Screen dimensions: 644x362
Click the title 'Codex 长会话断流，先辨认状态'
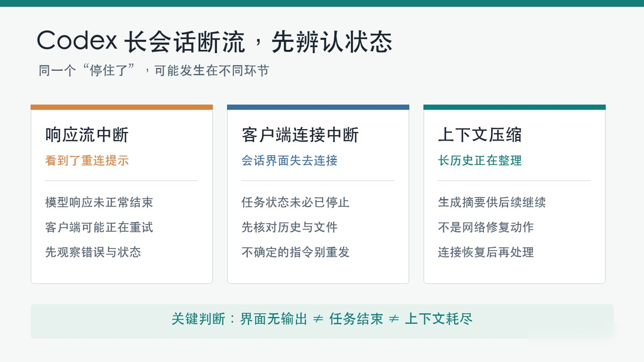point(215,41)
